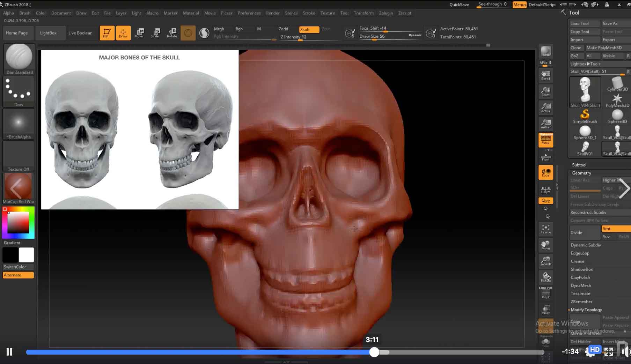The image size is (631, 364).
Task: Select the Scale tool icon
Action: click(x=155, y=33)
